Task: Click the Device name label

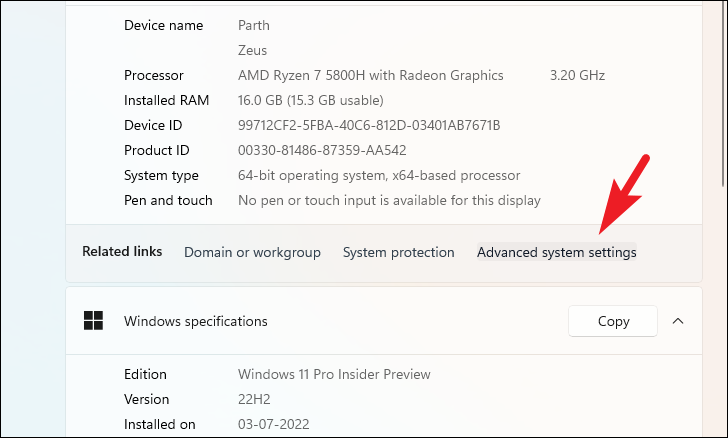Action: tap(163, 25)
